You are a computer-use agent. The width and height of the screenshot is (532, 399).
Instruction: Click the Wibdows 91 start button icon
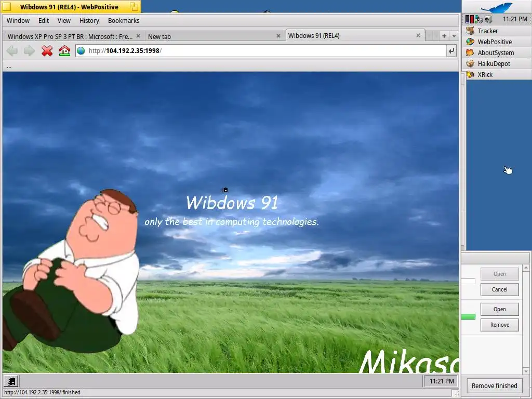point(11,381)
